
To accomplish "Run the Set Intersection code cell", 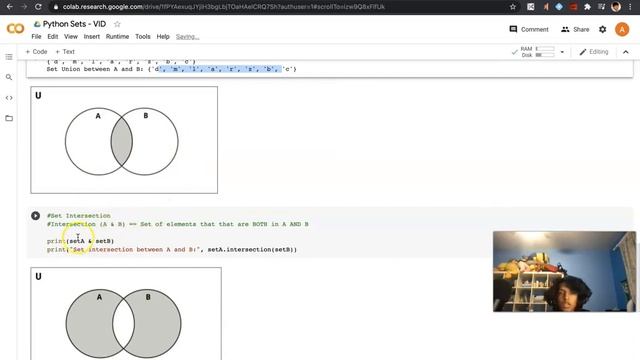I will 36,216.
